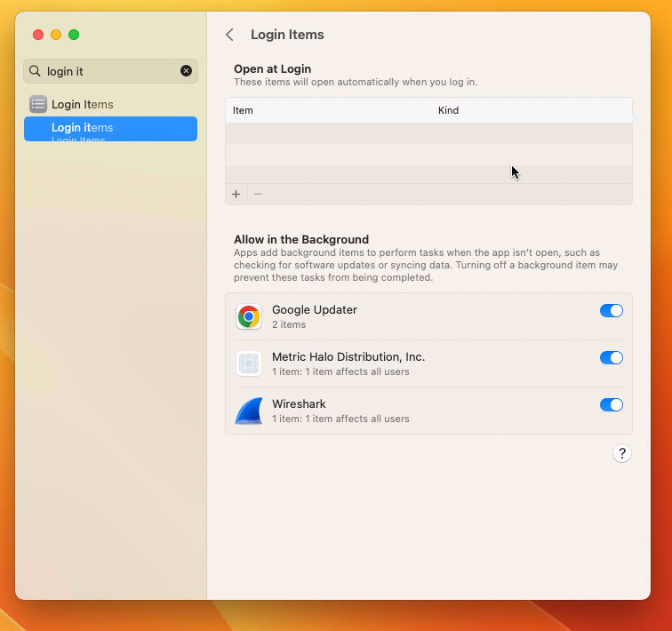This screenshot has width=672, height=631.
Task: Click the Metric Halo Distribution app icon
Action: point(249,363)
